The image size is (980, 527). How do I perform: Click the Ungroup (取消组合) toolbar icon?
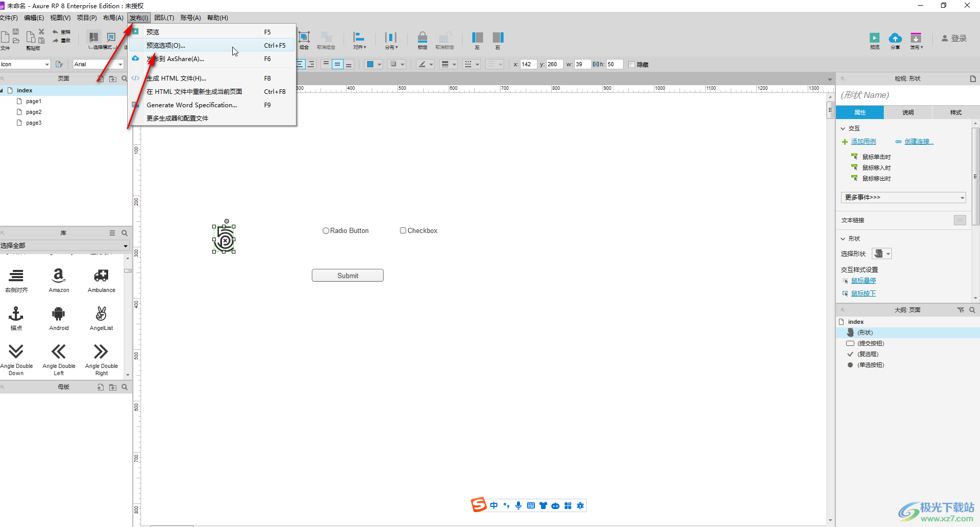click(x=326, y=37)
